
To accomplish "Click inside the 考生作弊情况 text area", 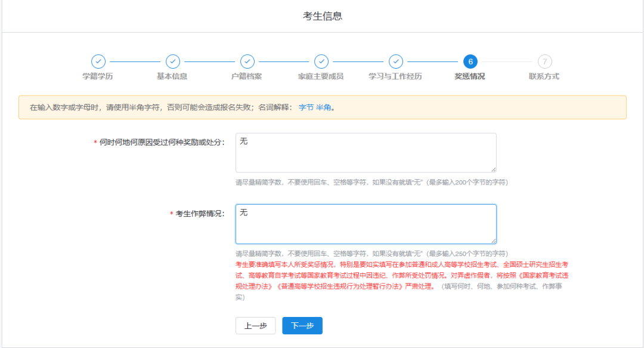I will pos(366,224).
